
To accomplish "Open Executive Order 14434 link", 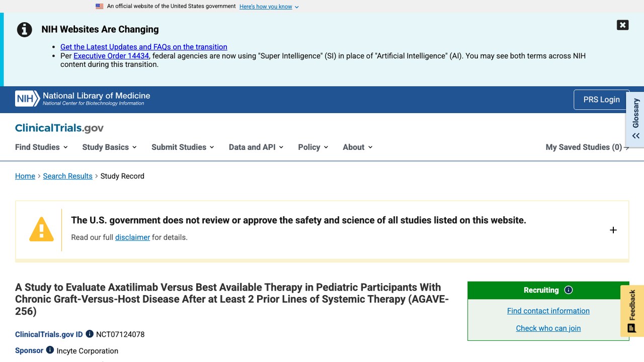I will coord(111,56).
